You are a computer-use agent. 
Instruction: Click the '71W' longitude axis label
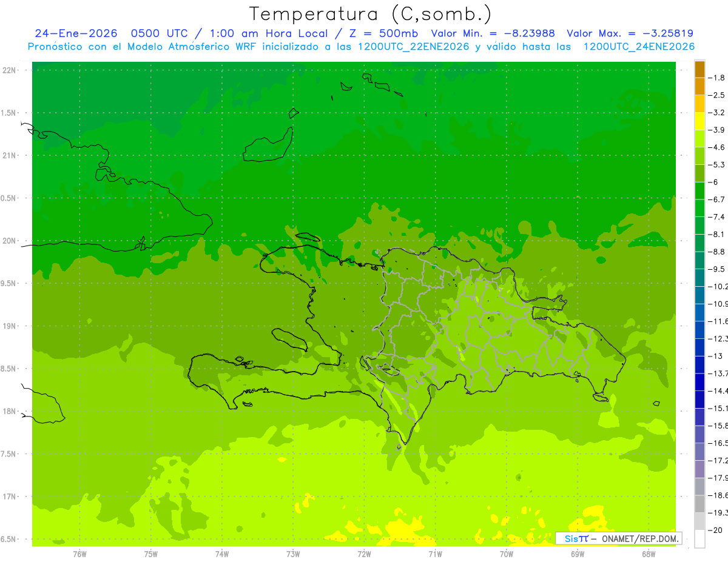[x=435, y=554]
